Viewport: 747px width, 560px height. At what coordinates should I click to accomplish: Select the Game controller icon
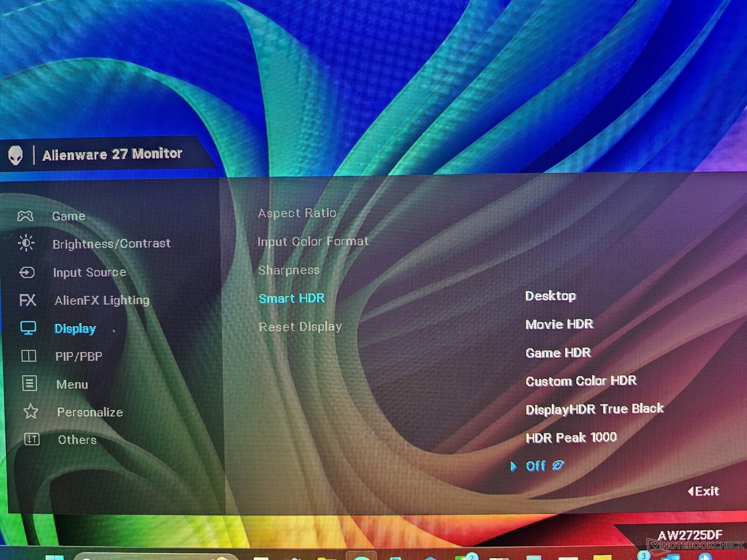pyautogui.click(x=25, y=216)
